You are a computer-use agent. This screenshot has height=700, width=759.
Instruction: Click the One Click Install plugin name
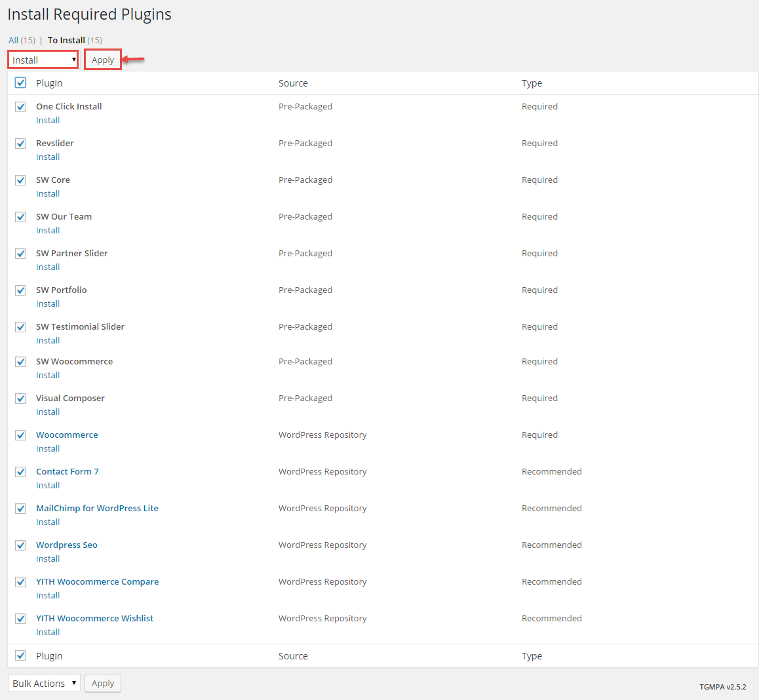[x=69, y=106]
